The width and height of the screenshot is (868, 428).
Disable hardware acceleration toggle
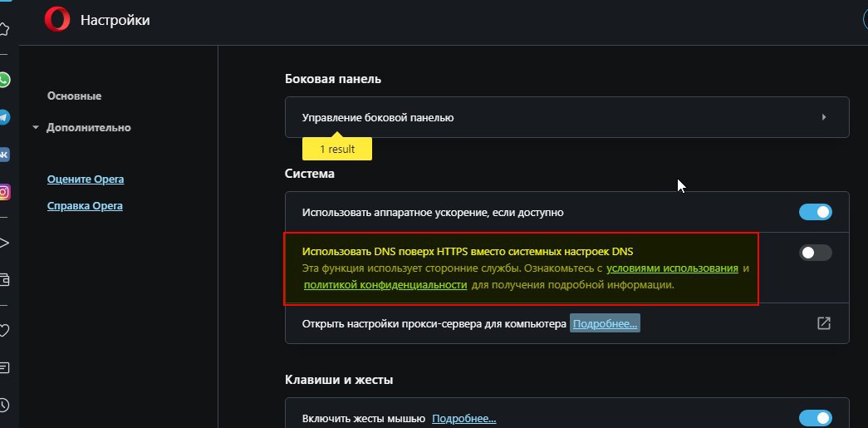coord(815,212)
